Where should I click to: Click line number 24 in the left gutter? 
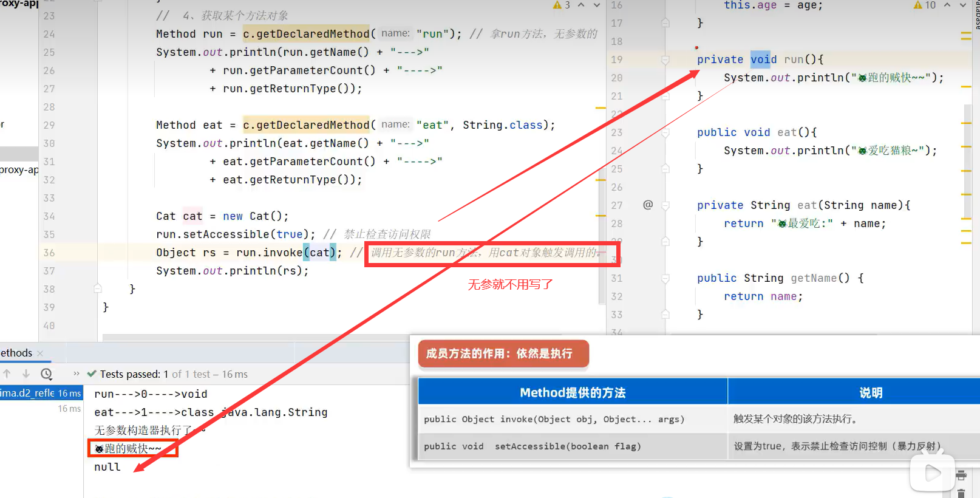click(49, 34)
